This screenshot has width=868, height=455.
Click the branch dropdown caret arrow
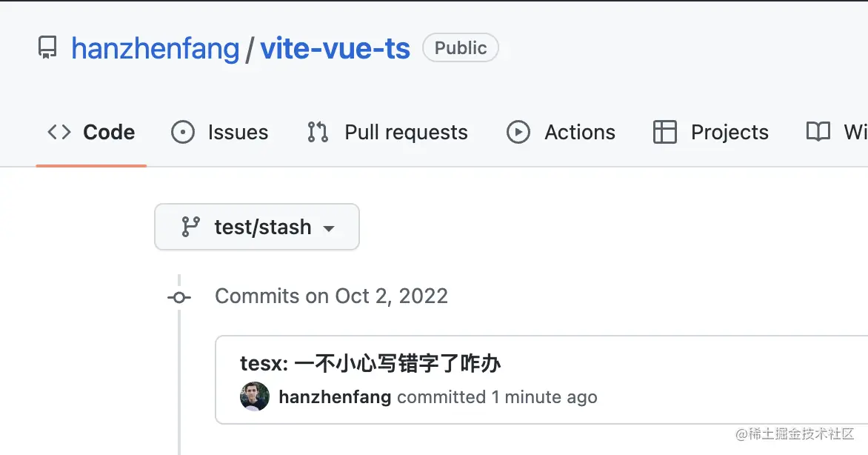point(330,228)
